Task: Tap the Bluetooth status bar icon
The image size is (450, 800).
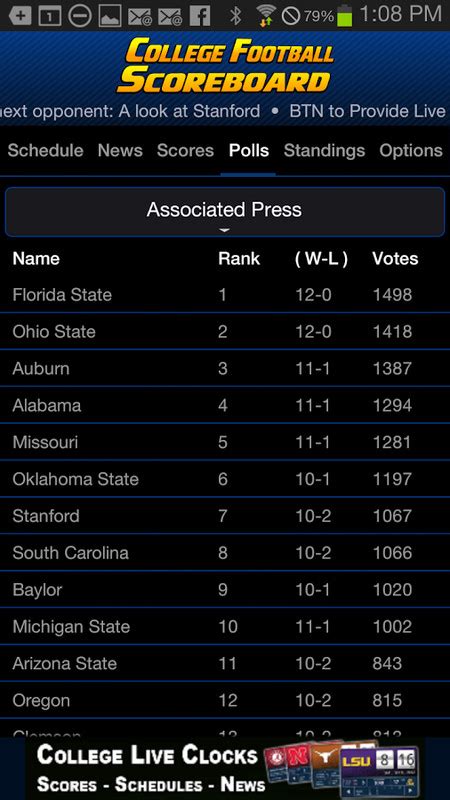Action: [x=235, y=16]
